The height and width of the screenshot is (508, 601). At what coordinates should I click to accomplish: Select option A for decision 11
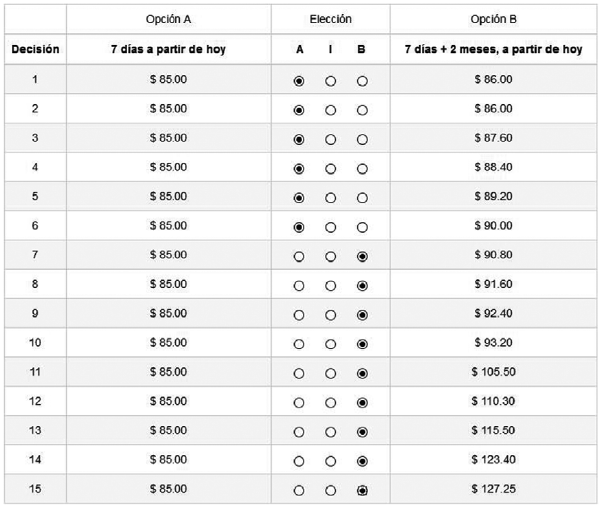point(299,374)
